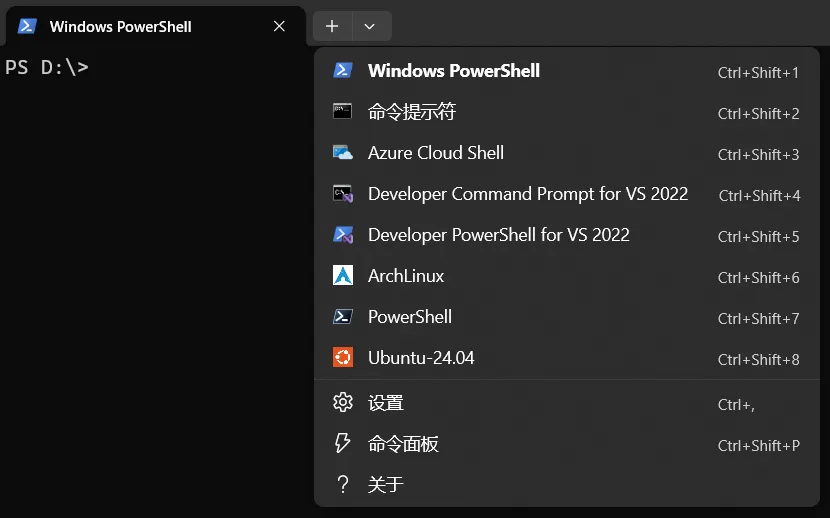Viewport: 830px width, 518px height.
Task: Click the Ubuntu-24.04 orange logo icon
Action: 343,358
